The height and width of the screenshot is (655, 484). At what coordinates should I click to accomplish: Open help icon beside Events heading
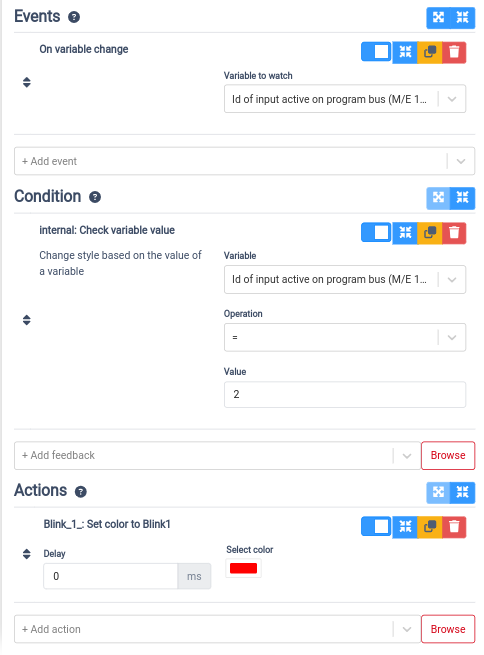(74, 17)
